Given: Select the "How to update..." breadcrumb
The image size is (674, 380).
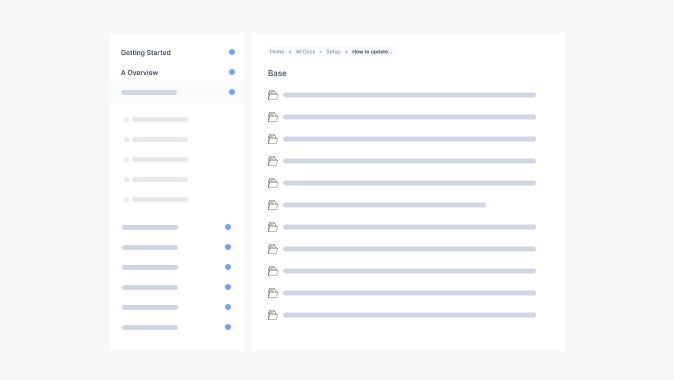Looking at the screenshot, I should [x=372, y=52].
